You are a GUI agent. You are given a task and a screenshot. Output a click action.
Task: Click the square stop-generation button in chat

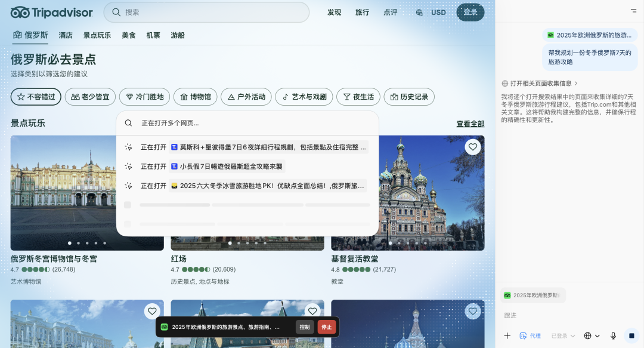click(x=631, y=336)
